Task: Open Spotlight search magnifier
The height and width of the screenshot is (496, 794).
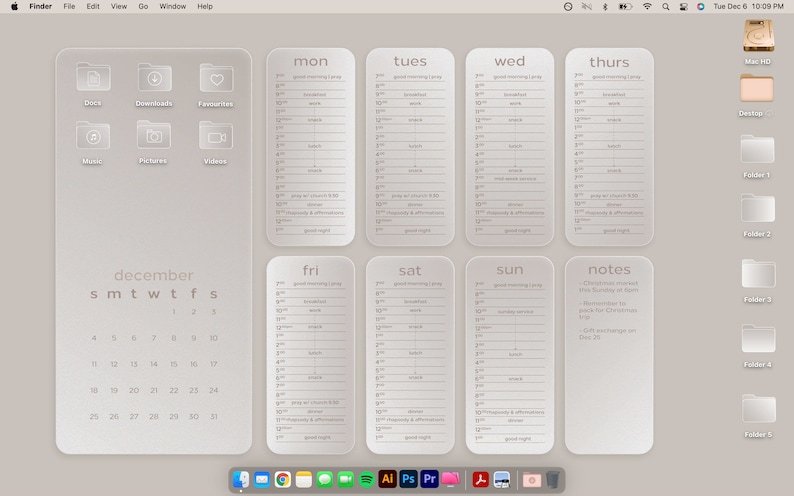Action: pyautogui.click(x=666, y=7)
